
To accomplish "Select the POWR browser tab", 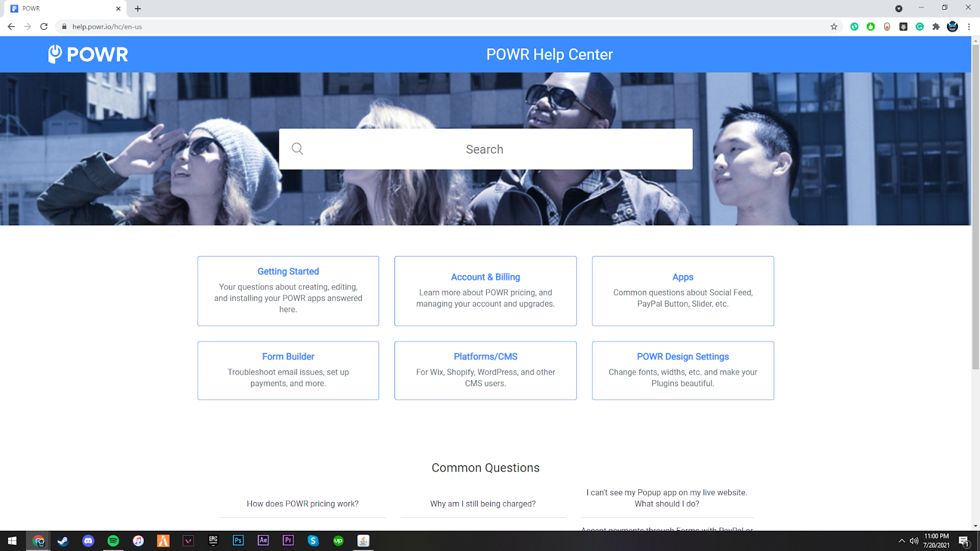I will tap(66, 9).
